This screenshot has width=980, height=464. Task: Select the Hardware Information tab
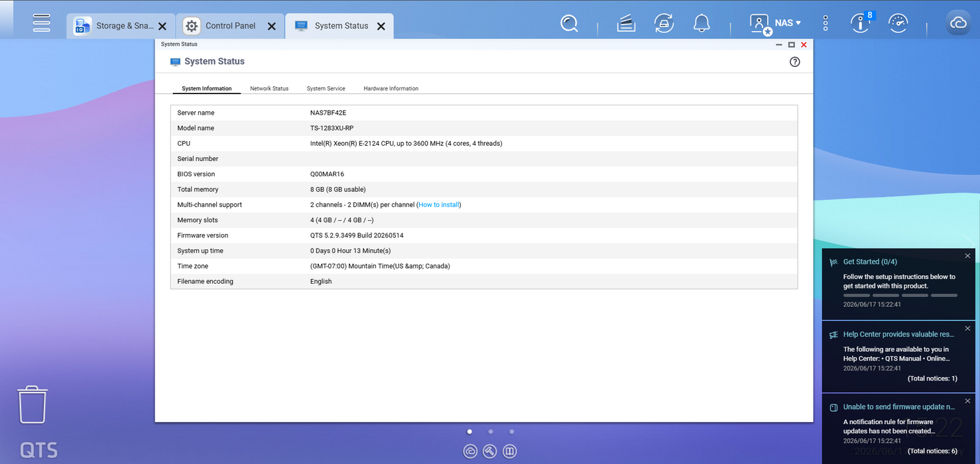[391, 88]
